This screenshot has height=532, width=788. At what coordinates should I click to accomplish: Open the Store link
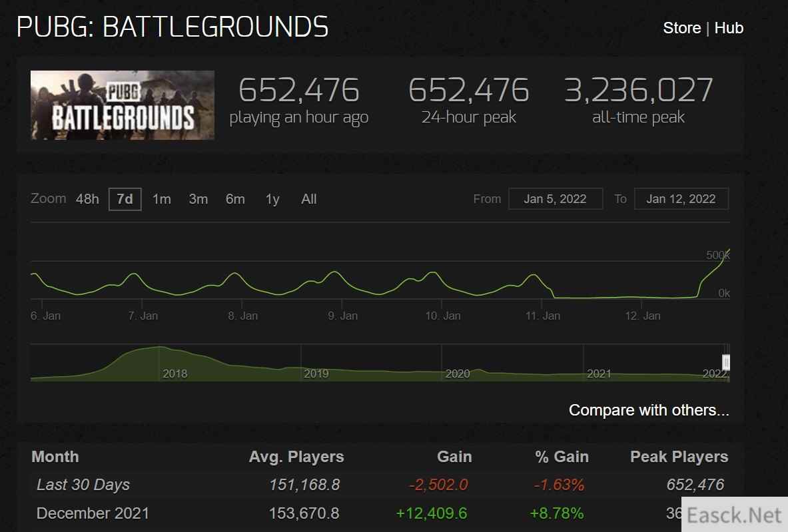click(x=681, y=28)
